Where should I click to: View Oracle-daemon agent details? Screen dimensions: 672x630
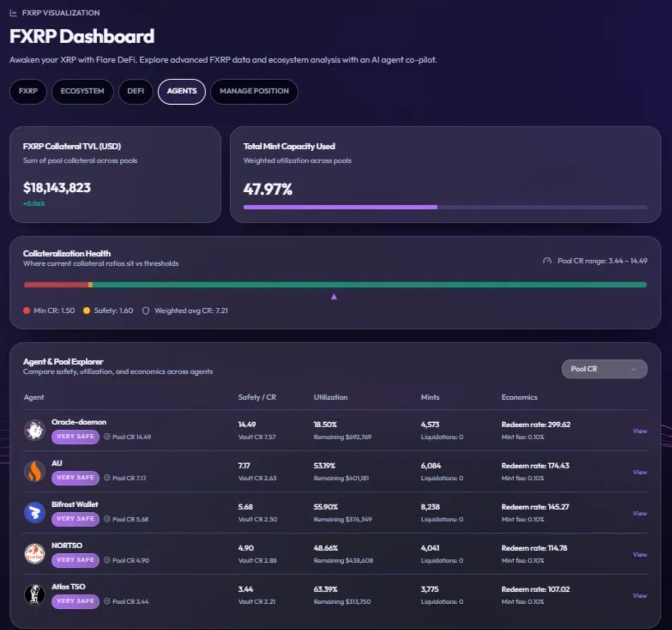640,431
